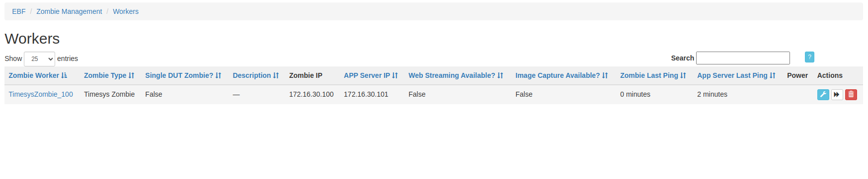
Task: Open the TimesysZombie_100 worker link
Action: (41, 94)
